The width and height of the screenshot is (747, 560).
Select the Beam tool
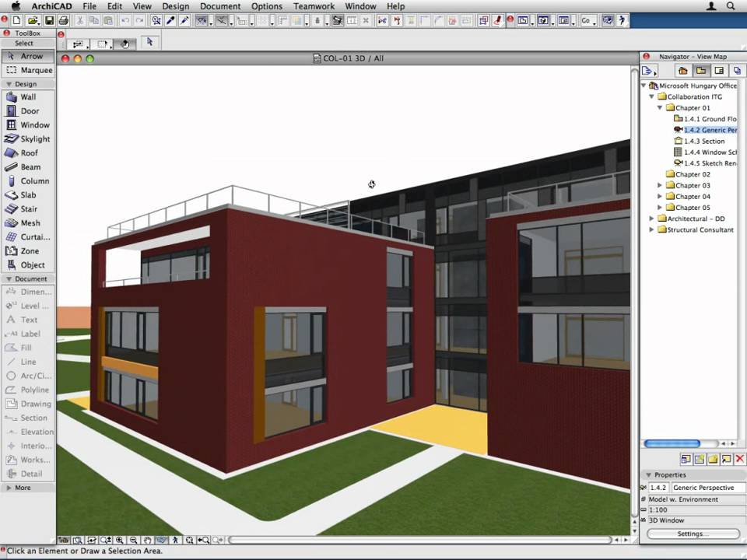click(x=28, y=167)
